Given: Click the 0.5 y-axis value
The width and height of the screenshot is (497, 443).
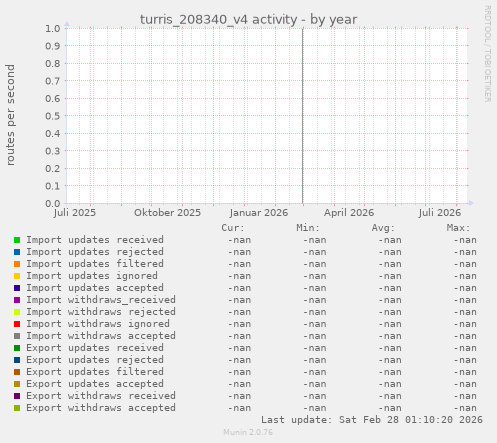Looking at the screenshot, I should [x=53, y=116].
